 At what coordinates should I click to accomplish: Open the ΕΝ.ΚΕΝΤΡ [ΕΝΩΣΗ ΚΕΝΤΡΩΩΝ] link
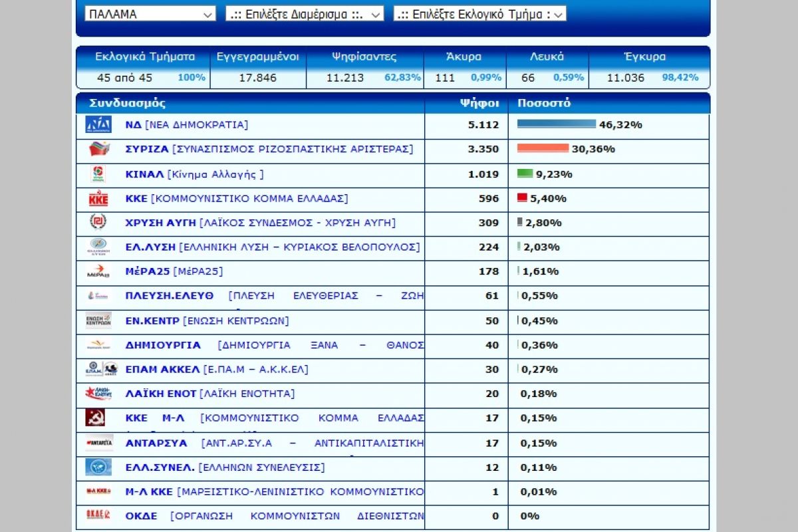click(x=207, y=321)
